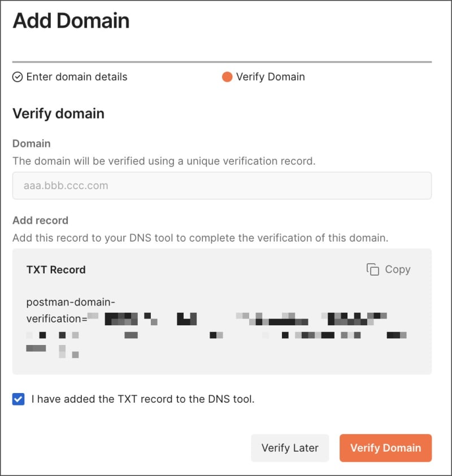
Task: Click Verify Later to postpone verification
Action: click(x=290, y=448)
